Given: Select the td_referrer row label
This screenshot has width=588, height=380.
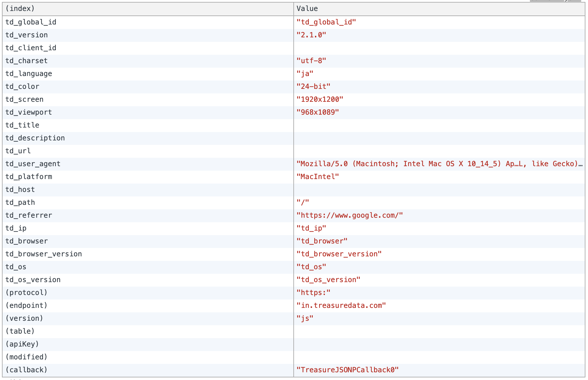Looking at the screenshot, I should 29,215.
